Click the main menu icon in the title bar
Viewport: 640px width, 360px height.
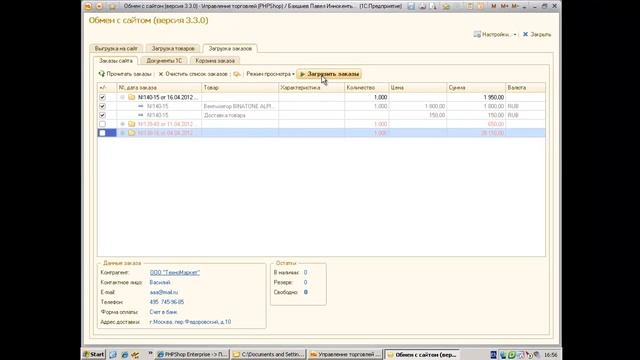(89, 6)
